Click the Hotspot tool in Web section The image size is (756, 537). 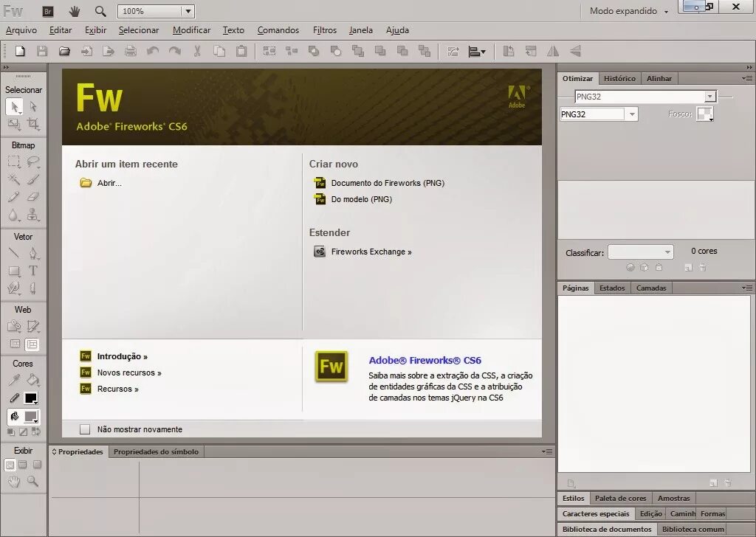pyautogui.click(x=14, y=327)
